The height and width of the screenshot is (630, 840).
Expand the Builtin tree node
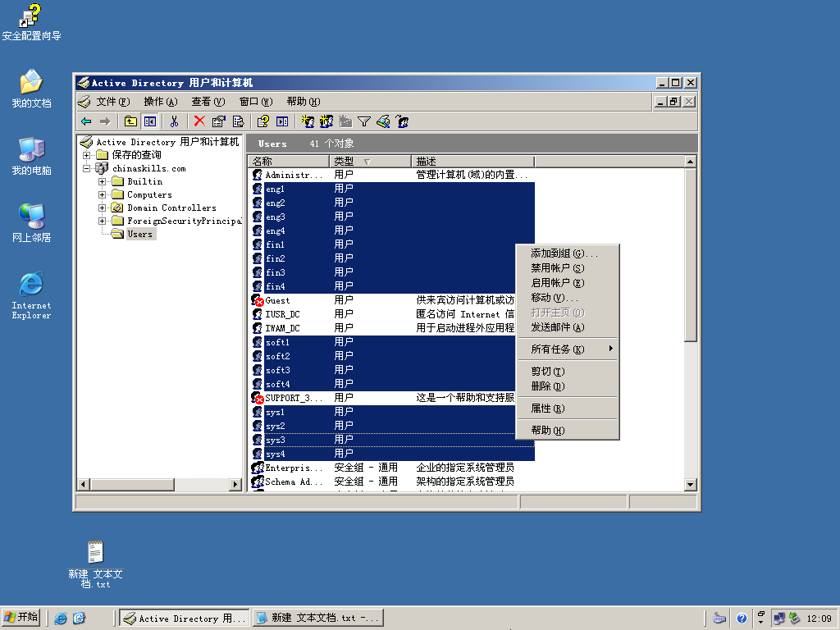click(x=102, y=181)
